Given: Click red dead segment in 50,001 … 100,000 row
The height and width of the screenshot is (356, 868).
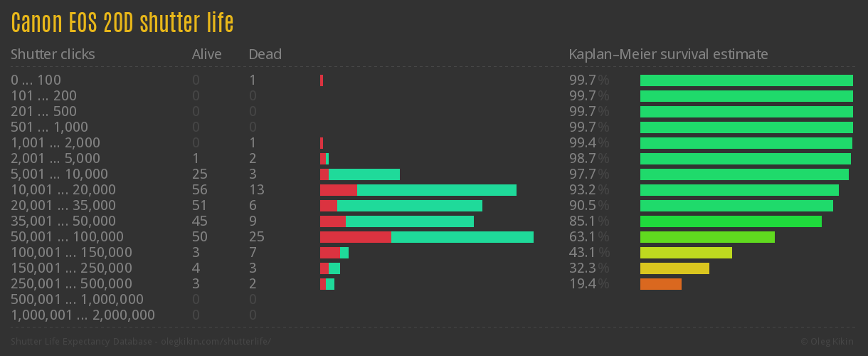Looking at the screenshot, I should tap(355, 237).
